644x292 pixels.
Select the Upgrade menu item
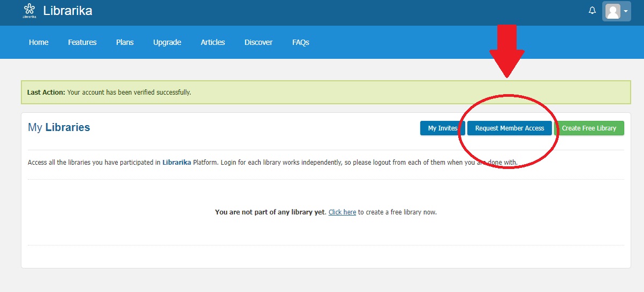(x=167, y=42)
